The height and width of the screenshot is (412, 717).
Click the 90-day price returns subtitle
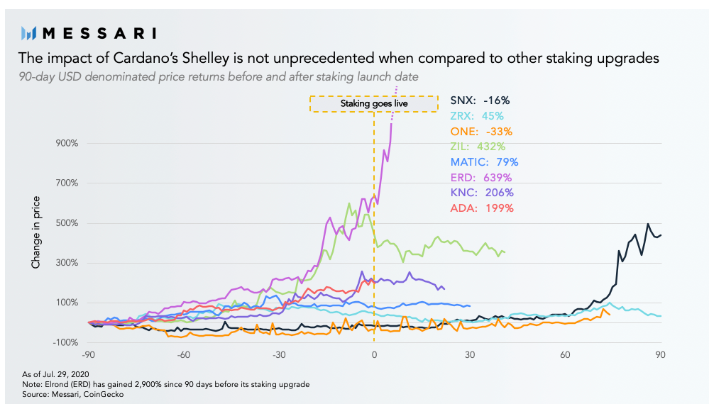point(221,78)
